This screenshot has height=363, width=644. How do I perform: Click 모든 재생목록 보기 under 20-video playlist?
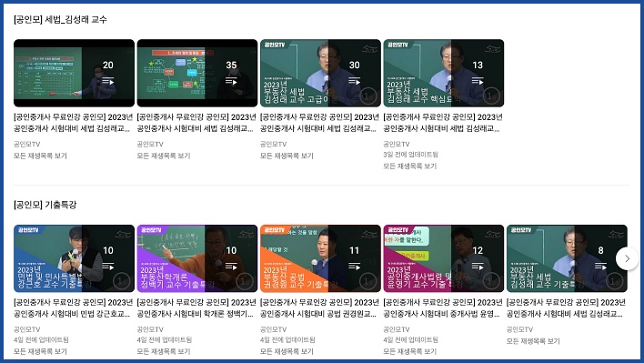(x=40, y=156)
